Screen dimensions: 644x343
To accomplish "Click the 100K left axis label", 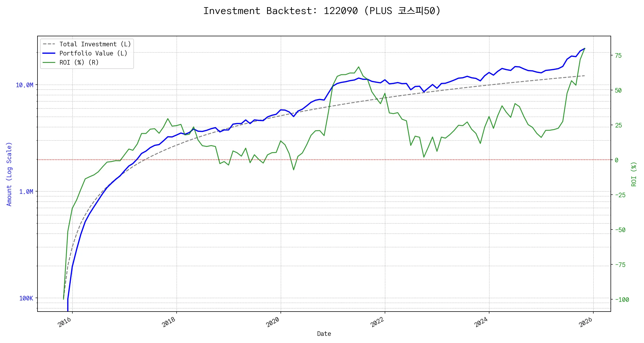I will (x=26, y=298).
